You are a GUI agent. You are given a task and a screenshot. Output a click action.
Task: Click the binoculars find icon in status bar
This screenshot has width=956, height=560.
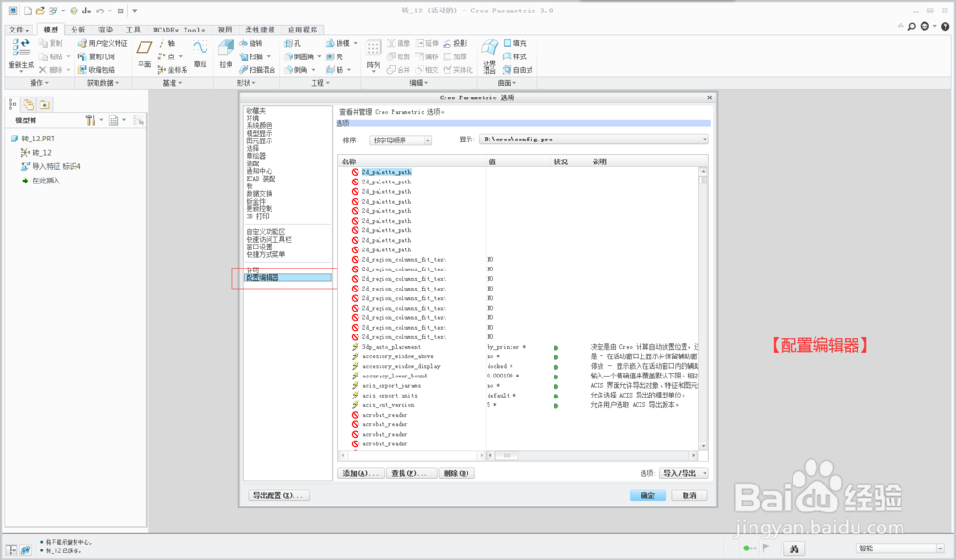tap(793, 549)
